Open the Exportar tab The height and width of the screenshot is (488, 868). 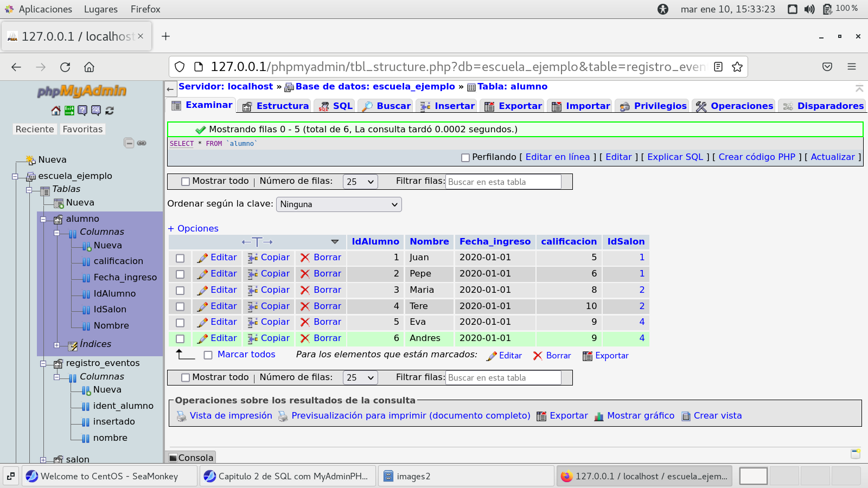[513, 106]
